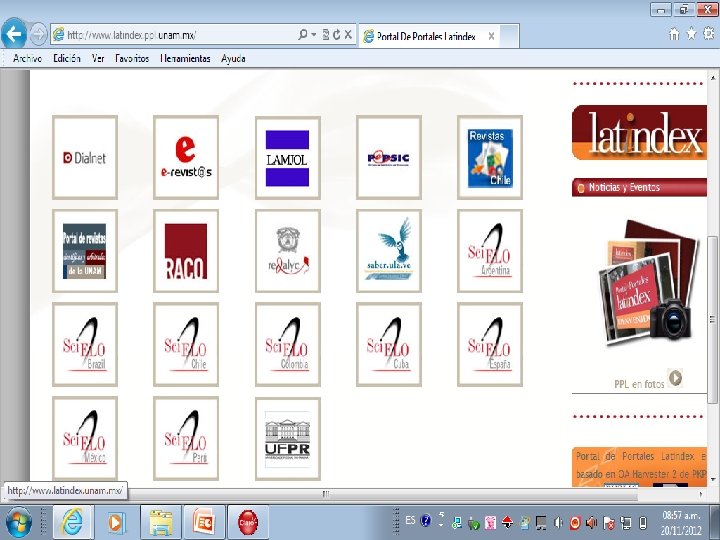Click the orange Portal de Portales Latindex banner

(639, 467)
